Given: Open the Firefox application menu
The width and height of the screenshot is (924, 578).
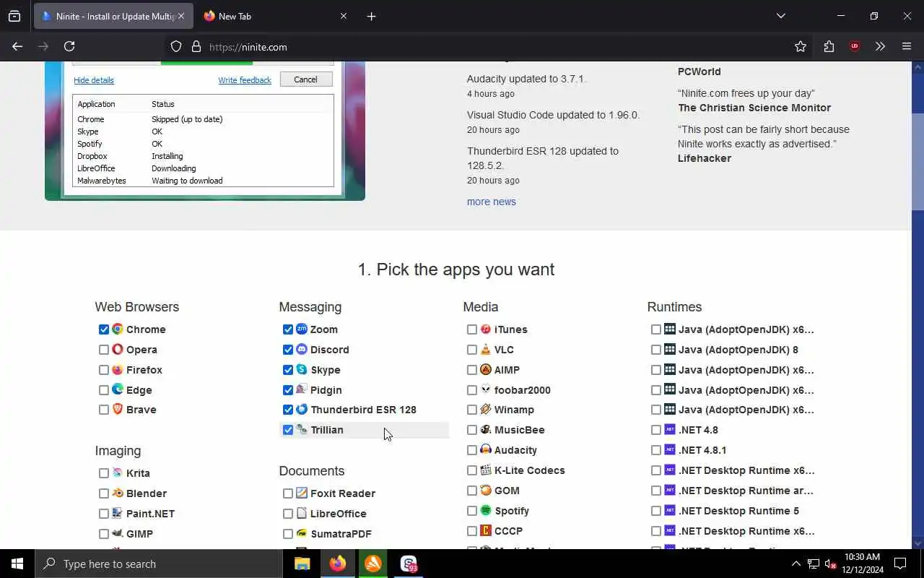Looking at the screenshot, I should (x=907, y=46).
